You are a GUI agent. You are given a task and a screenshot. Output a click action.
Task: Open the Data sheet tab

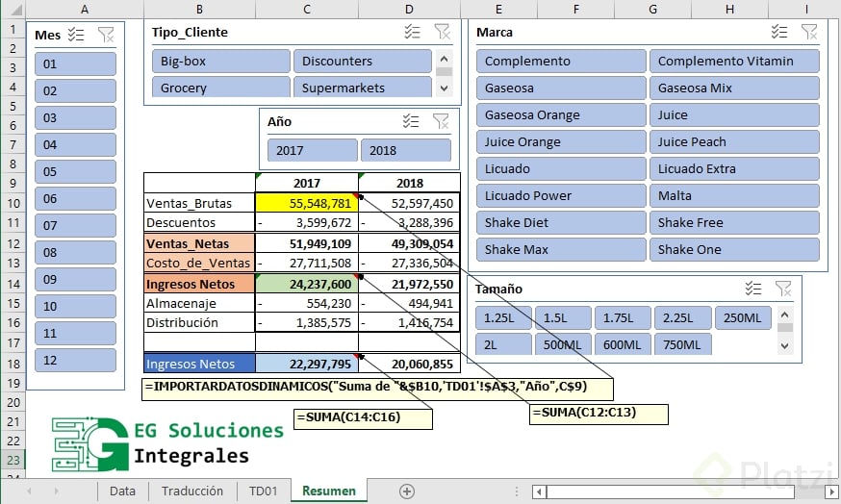tap(122, 491)
